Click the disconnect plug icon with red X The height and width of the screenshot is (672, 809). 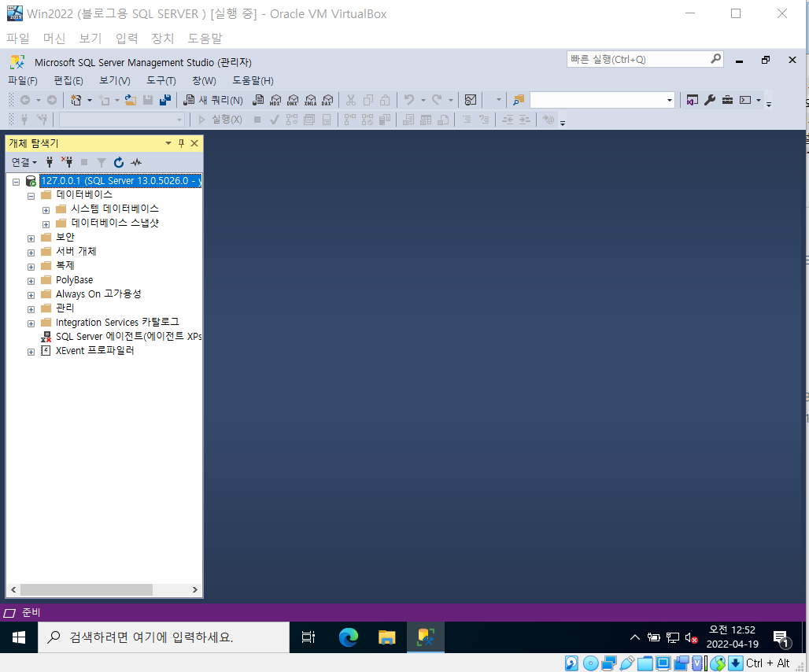[x=67, y=162]
